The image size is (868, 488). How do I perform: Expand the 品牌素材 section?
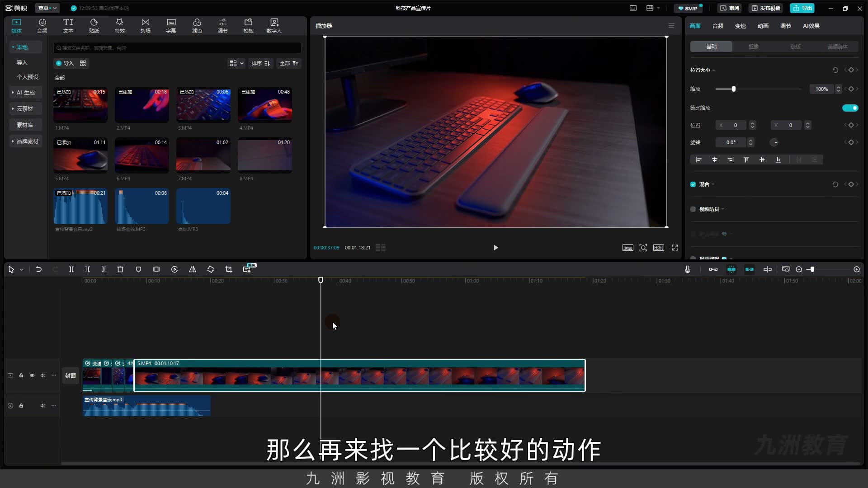tap(26, 141)
